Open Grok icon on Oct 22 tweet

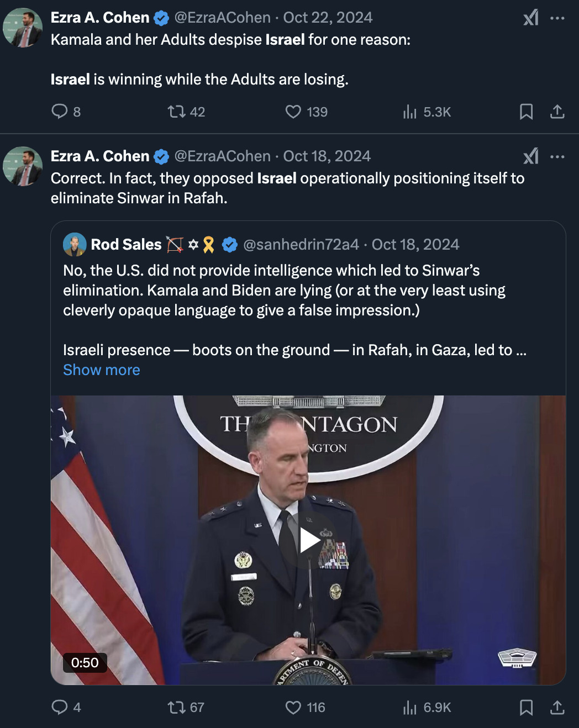point(531,18)
